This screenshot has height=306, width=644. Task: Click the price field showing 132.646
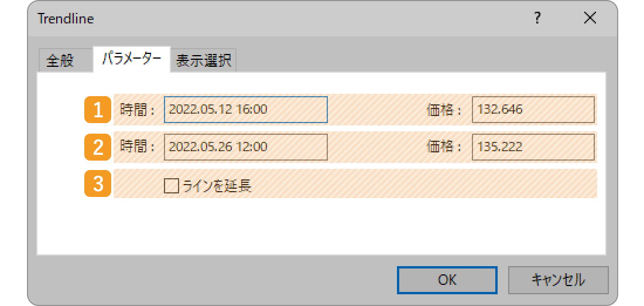click(533, 110)
